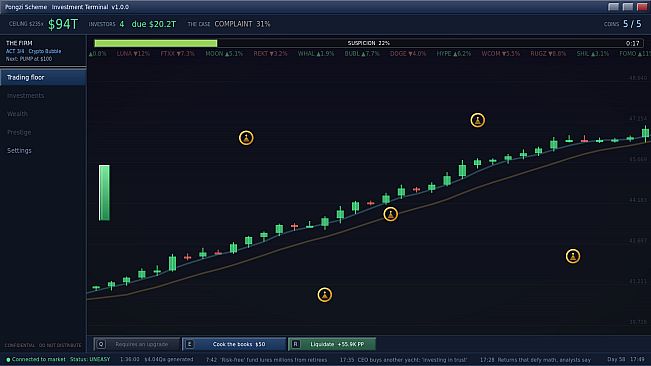Click the 'due $20.2T' amount
The width and height of the screenshot is (651, 366).
coord(154,24)
